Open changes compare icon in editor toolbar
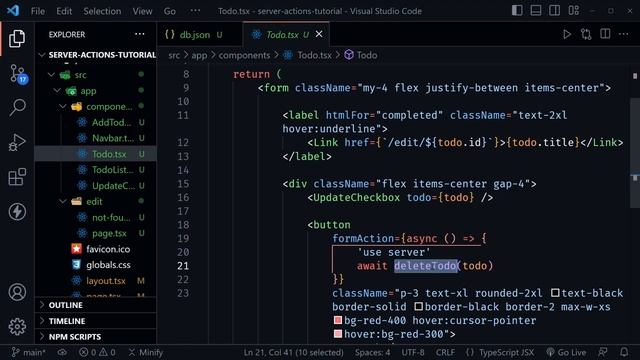The height and width of the screenshot is (360, 640). 586,34
